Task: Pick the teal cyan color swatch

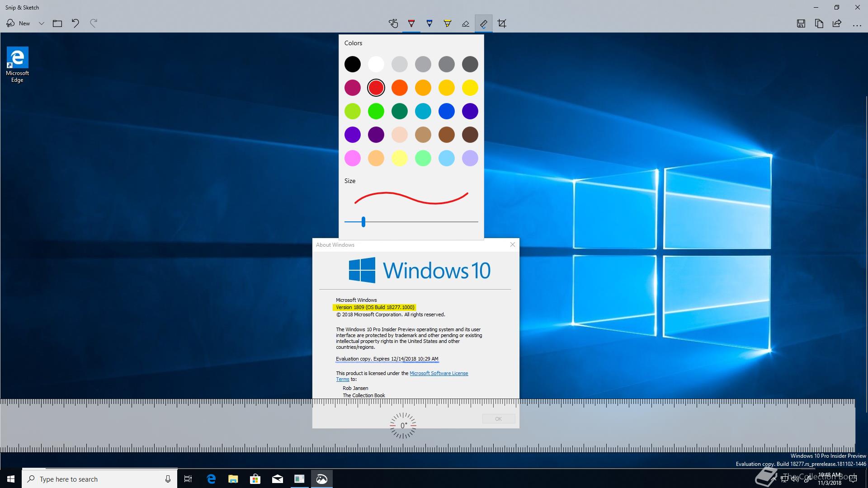Action: tap(423, 111)
